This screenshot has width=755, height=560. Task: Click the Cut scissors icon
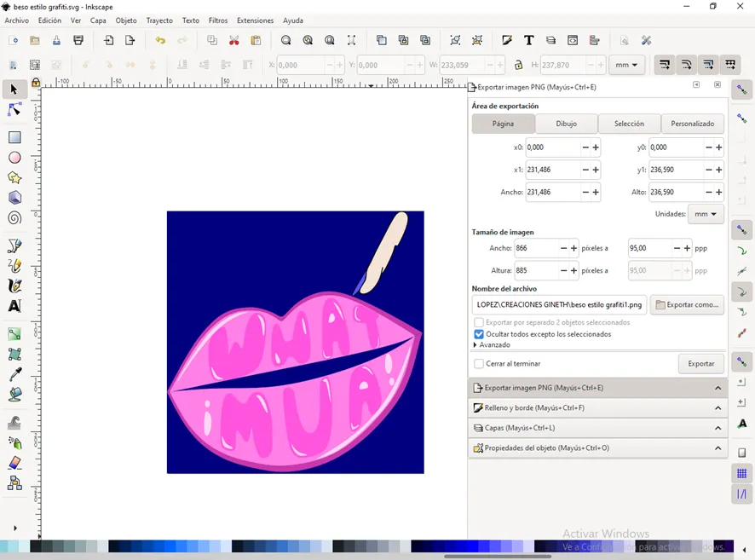pyautogui.click(x=234, y=40)
